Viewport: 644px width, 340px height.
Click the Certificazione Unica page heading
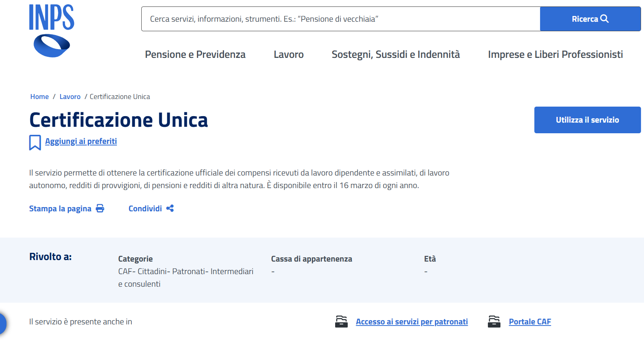click(x=118, y=120)
